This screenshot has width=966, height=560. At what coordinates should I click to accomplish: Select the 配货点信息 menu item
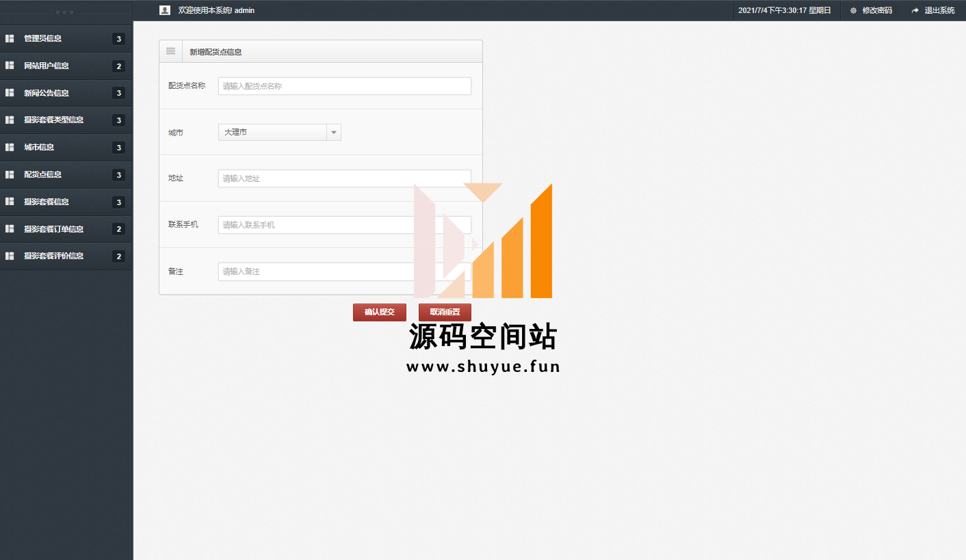pos(66,174)
